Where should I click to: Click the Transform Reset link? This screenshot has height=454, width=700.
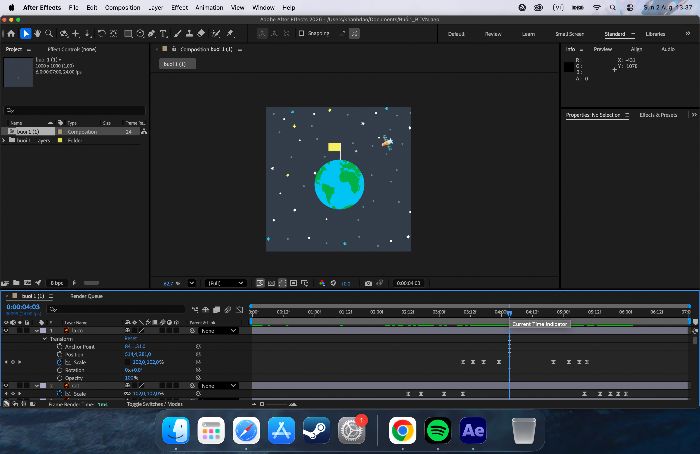[x=130, y=339]
